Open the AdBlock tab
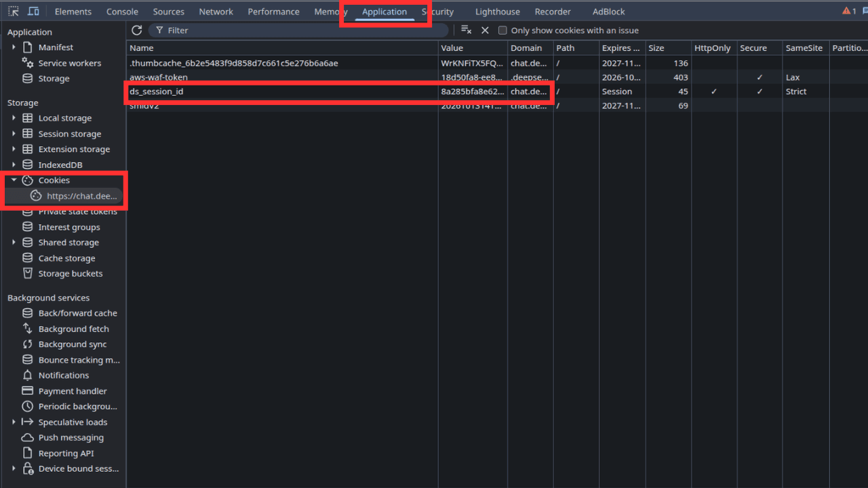Viewport: 868px width, 488px height. coord(609,12)
